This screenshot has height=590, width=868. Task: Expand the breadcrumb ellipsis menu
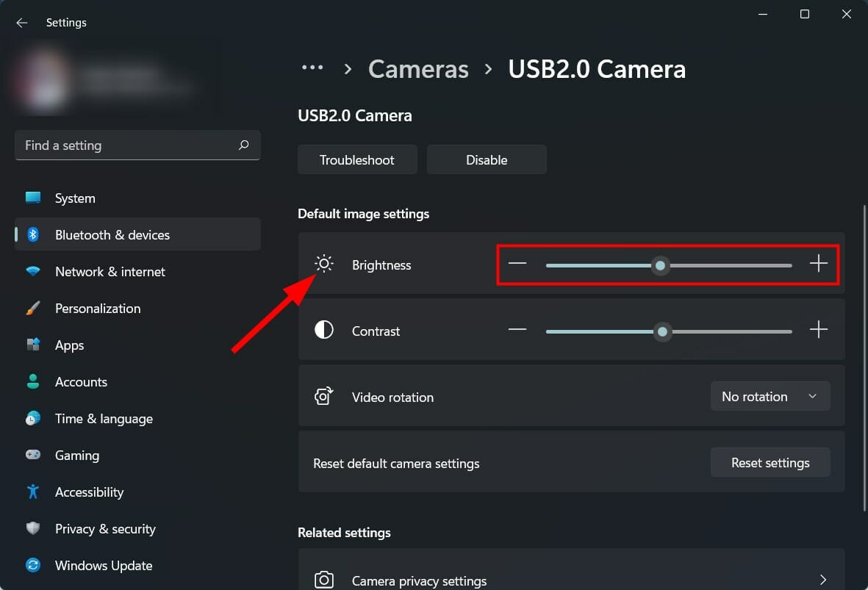(312, 68)
